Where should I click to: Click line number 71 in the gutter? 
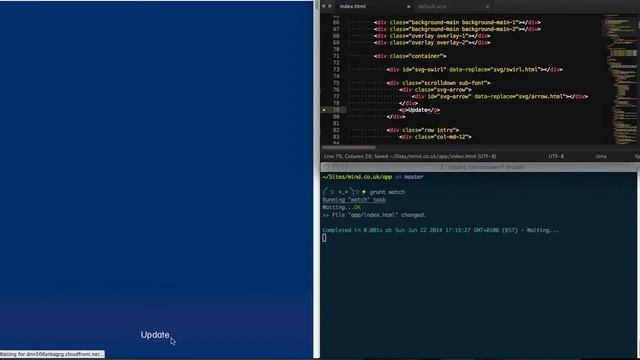click(336, 56)
